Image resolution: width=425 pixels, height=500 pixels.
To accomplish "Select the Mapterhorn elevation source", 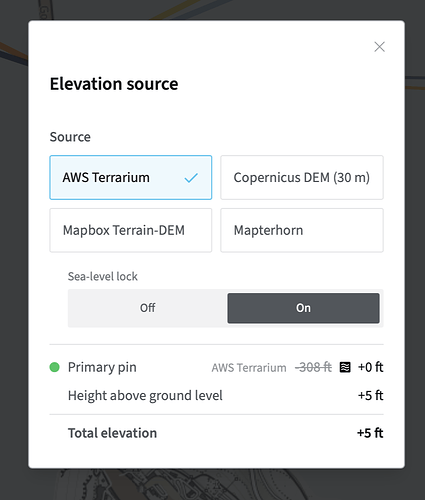I will 302,230.
